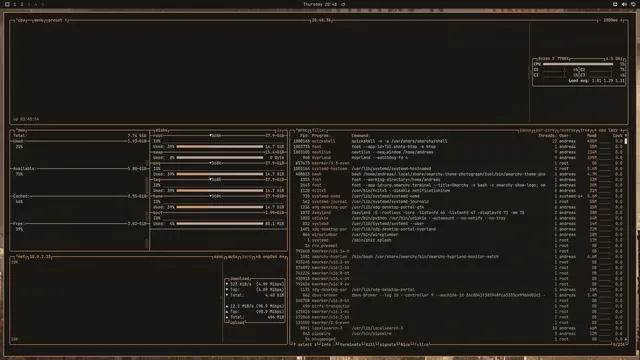Click the filter field in proc box
640x360 pixels.
click(x=319, y=130)
